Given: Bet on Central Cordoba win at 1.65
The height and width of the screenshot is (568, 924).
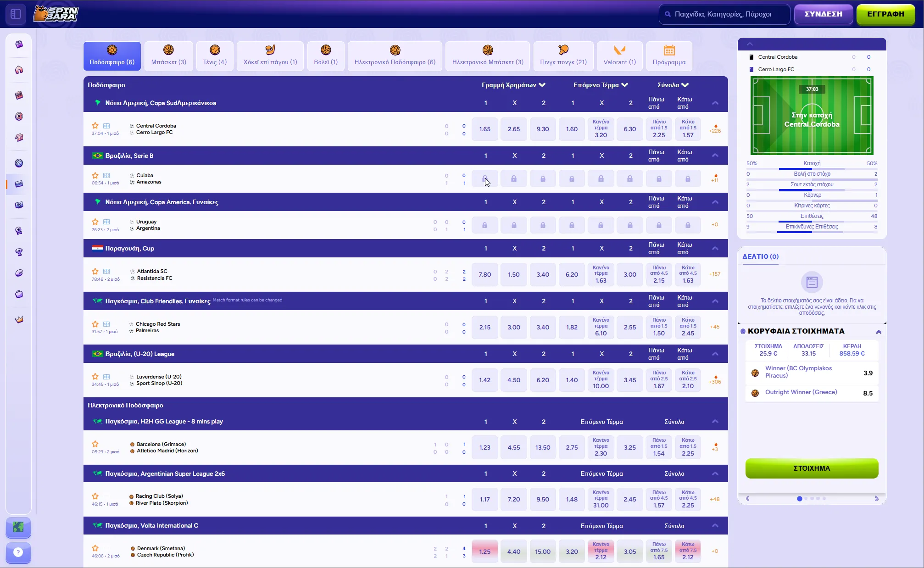Looking at the screenshot, I should coord(485,129).
